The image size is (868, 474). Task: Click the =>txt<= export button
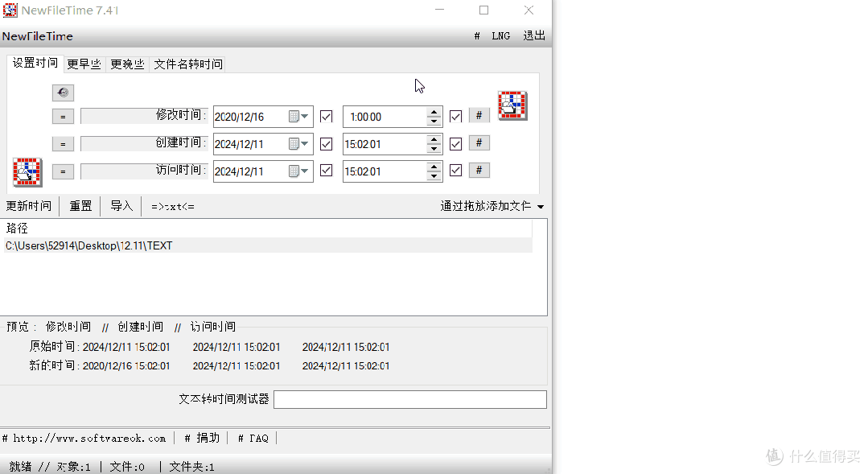[x=173, y=207]
